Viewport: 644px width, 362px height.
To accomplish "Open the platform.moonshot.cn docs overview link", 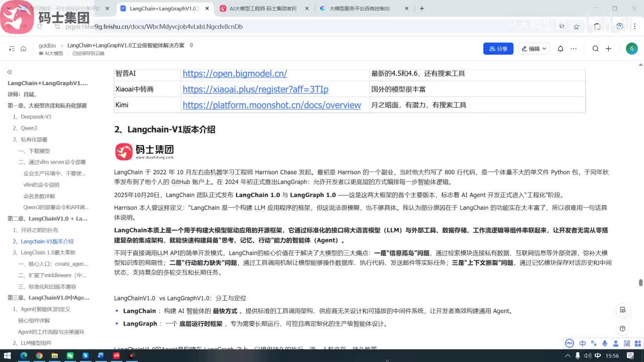I will 272,105.
